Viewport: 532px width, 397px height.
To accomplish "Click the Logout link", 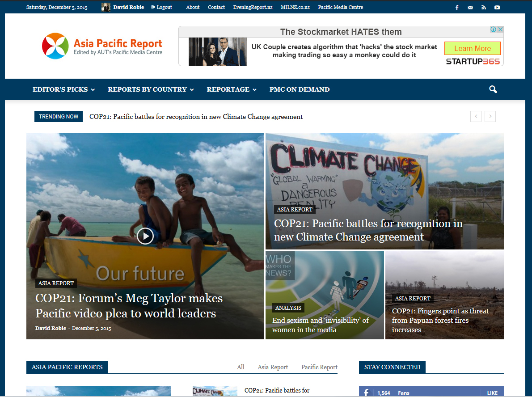I will [x=161, y=7].
